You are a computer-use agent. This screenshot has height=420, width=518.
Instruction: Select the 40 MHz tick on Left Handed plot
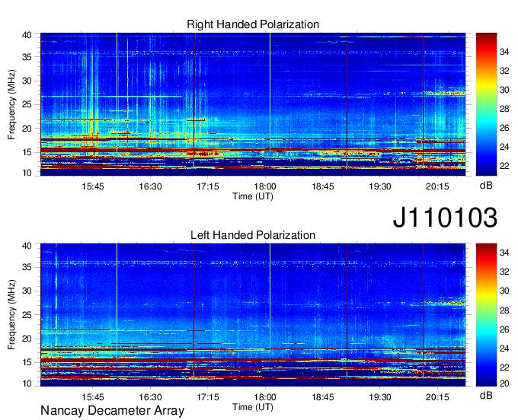click(x=27, y=246)
